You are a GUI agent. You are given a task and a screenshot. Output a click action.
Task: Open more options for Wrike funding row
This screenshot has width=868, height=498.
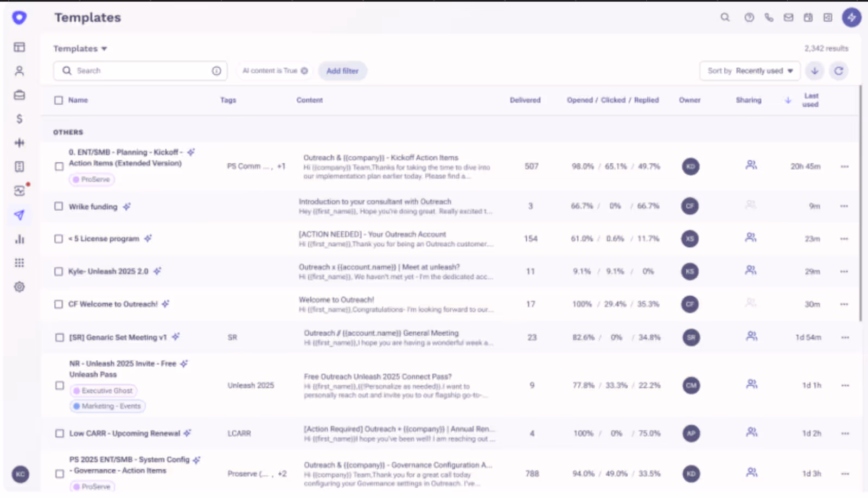point(844,206)
